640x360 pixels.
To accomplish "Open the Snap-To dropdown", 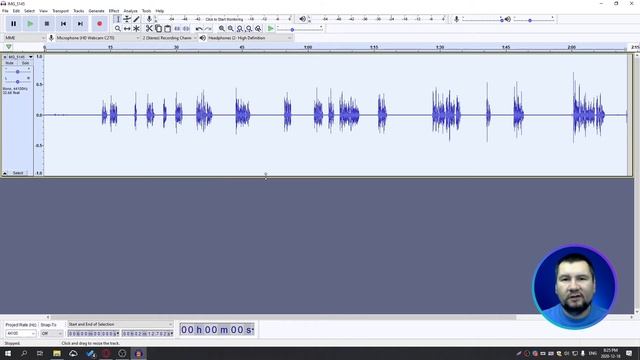I will (x=51, y=333).
